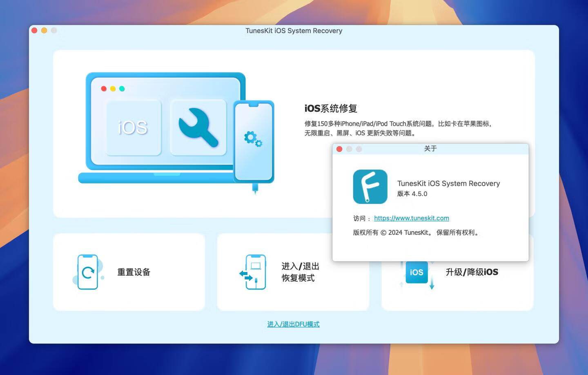Viewport: 588px width, 375px height.
Task: Click the main window title text
Action: click(294, 31)
